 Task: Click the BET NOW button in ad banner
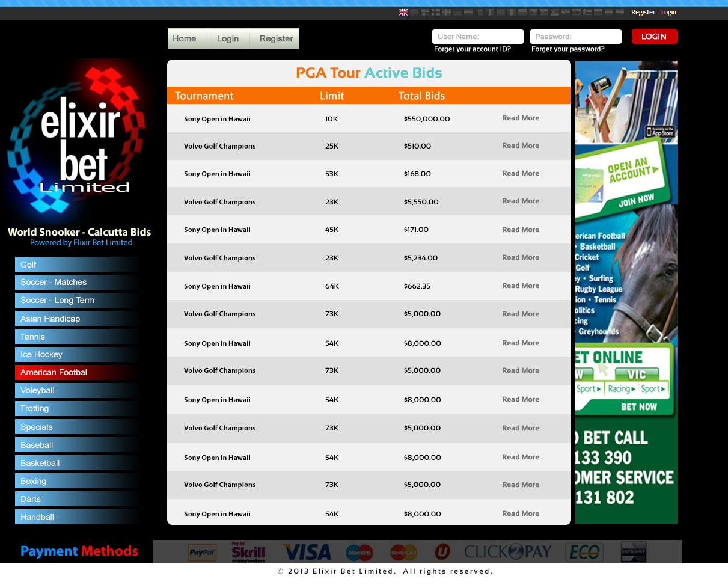point(639,407)
